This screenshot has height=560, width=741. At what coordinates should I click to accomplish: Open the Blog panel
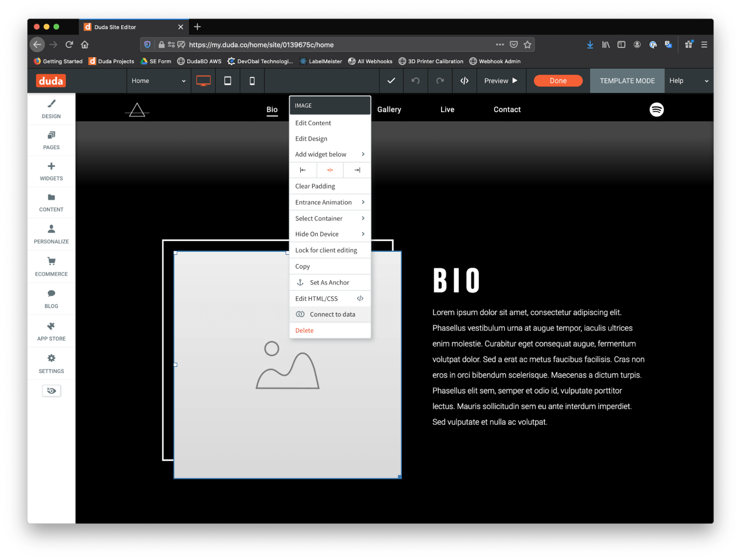pyautogui.click(x=51, y=299)
